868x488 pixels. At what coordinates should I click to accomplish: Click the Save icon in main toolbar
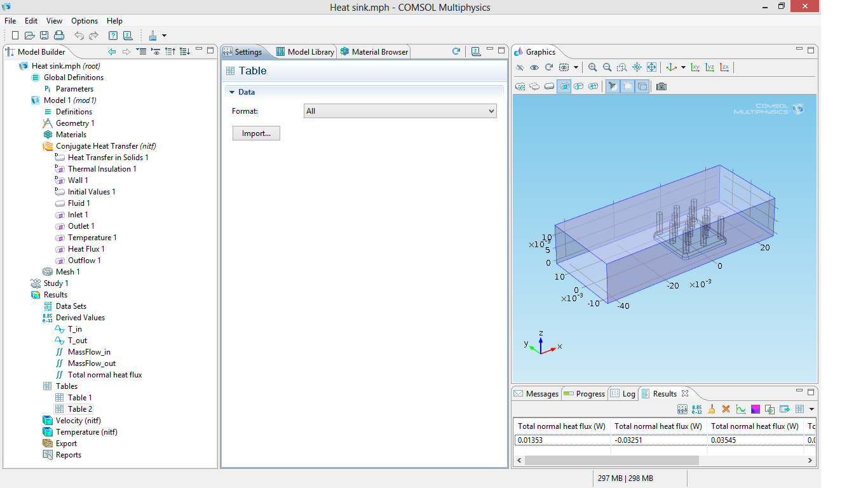[44, 36]
